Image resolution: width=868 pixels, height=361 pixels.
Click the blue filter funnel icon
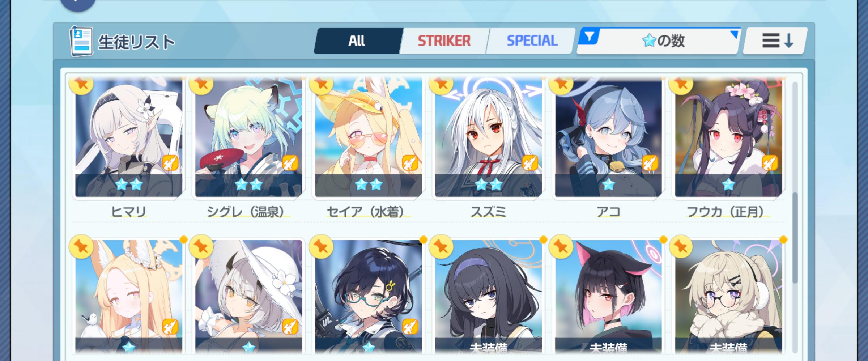[x=590, y=37]
